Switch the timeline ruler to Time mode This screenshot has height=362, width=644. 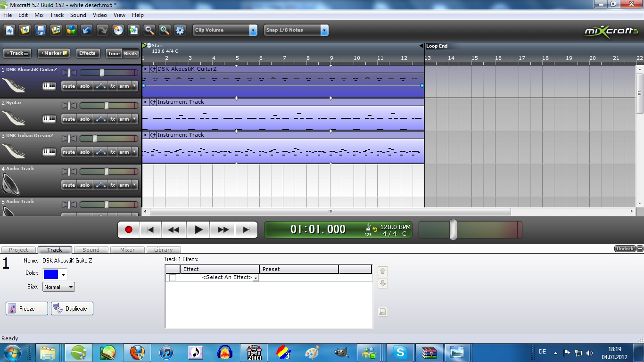[x=114, y=53]
